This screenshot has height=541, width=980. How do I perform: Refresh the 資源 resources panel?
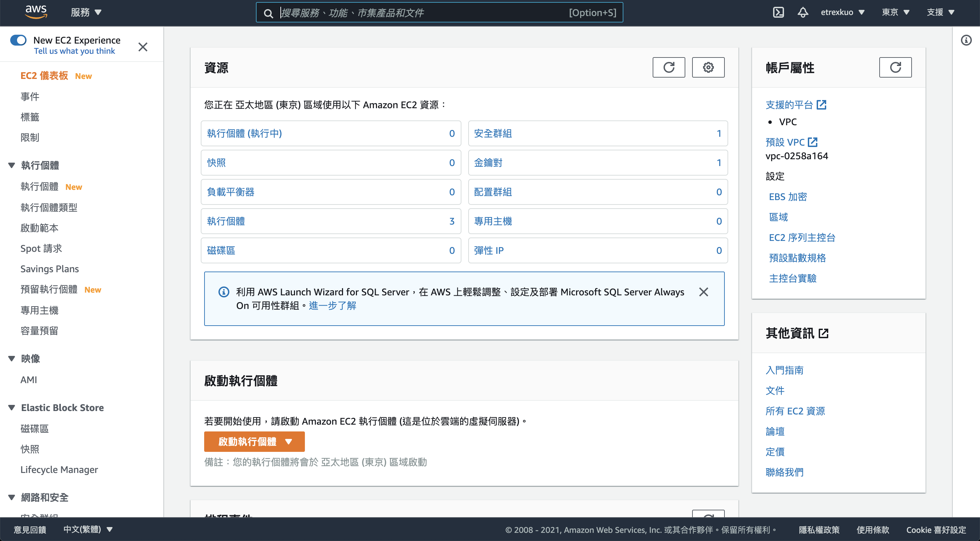click(x=669, y=67)
